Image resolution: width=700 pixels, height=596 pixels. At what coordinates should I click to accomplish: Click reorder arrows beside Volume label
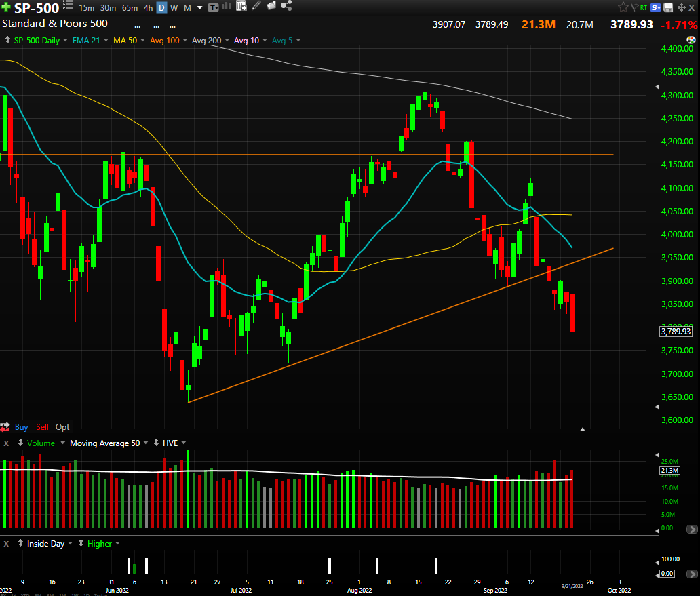[20, 443]
